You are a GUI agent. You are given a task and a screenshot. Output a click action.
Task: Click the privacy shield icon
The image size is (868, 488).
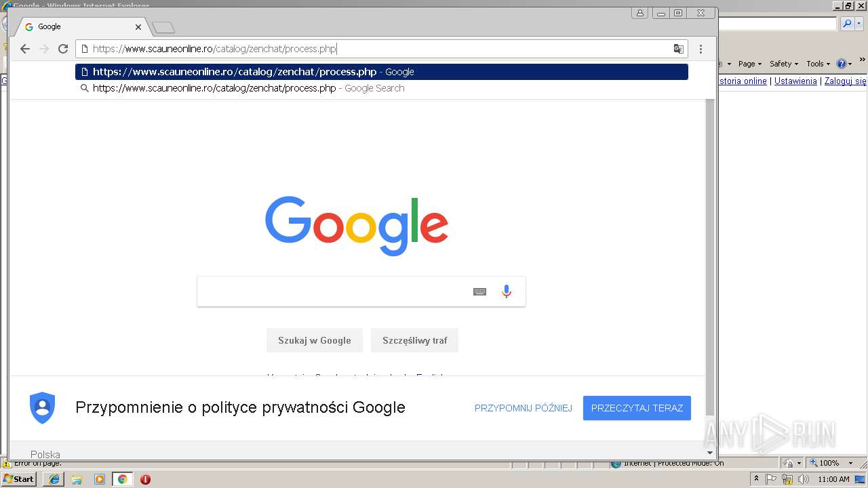(42, 408)
